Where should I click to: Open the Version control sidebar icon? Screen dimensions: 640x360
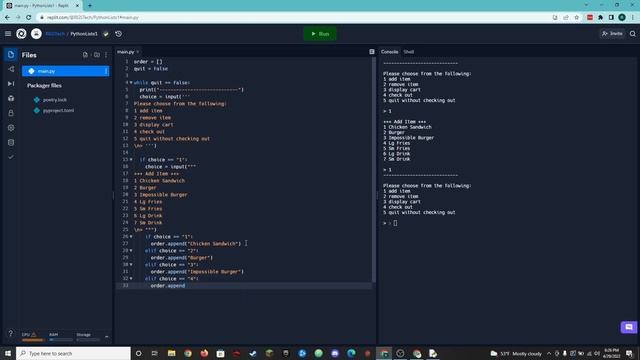pos(11,69)
